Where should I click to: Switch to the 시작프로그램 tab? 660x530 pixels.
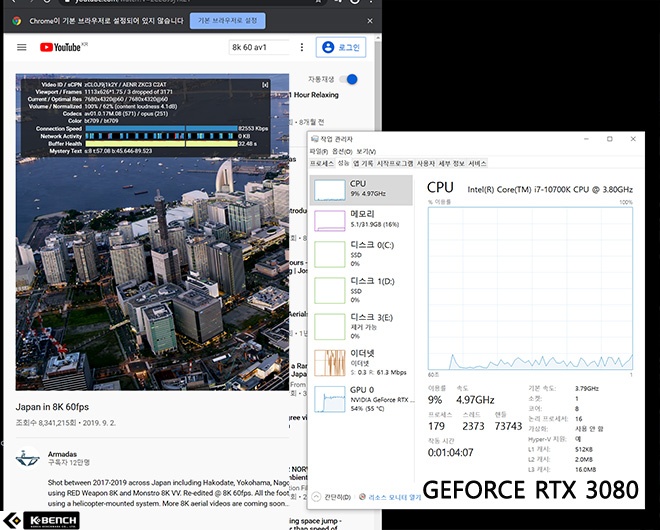coord(394,163)
